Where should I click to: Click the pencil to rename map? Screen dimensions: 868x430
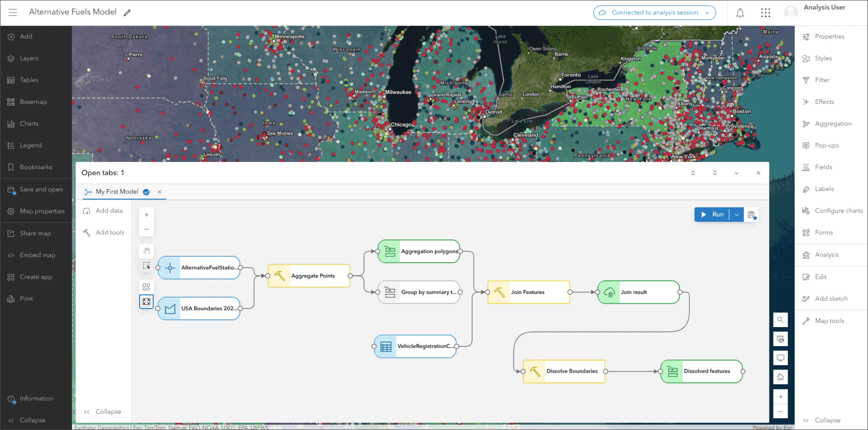127,13
